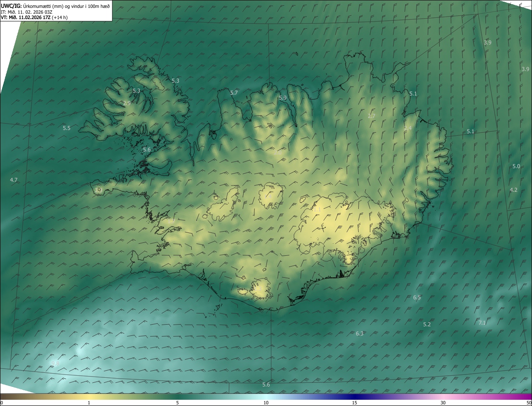Image resolution: width=532 pixels, height=406 pixels.
Task: Click the 5.2 value in the southeastern sea
Action: click(427, 324)
